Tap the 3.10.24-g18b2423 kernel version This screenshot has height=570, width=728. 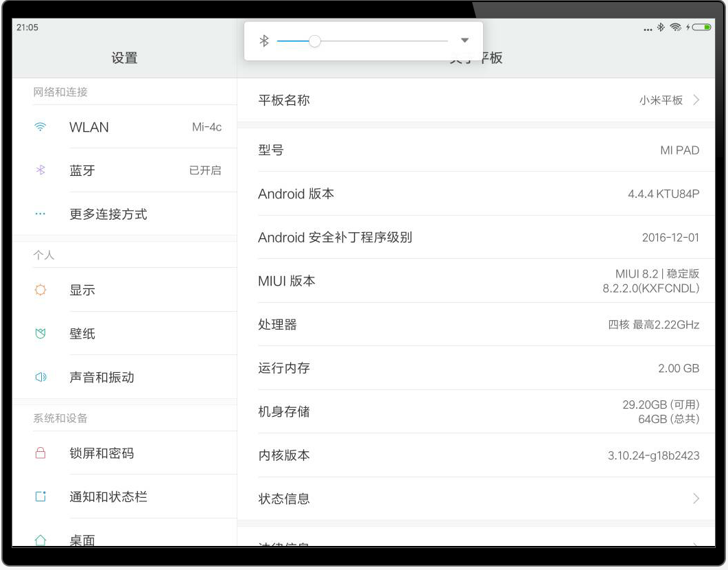[x=654, y=455]
